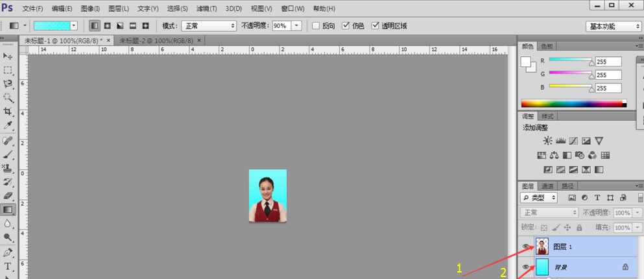Select the Eraser tool
Viewport: 644px width, 279px height.
point(8,196)
